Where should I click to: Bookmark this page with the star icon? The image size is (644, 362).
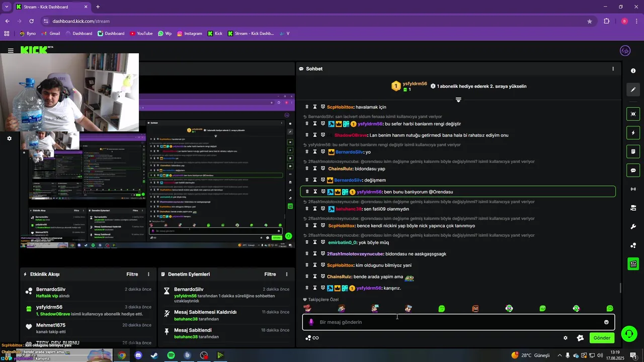point(590,21)
